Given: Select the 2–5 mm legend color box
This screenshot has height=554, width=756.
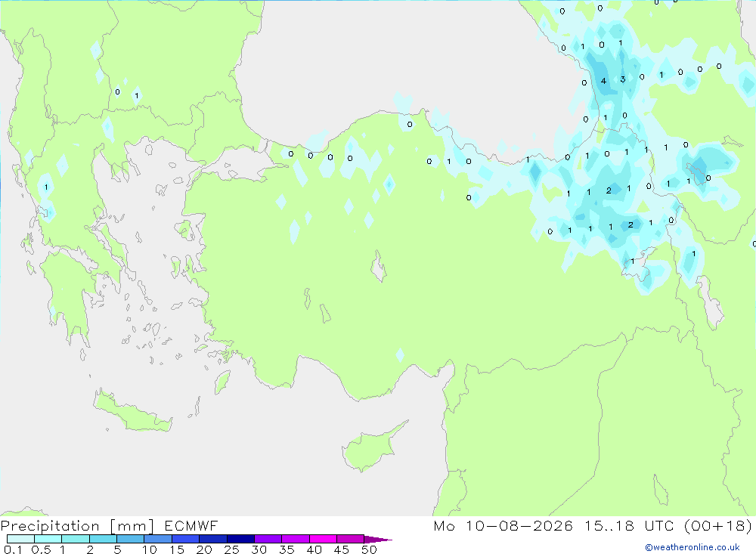Looking at the screenshot, I should [103, 539].
